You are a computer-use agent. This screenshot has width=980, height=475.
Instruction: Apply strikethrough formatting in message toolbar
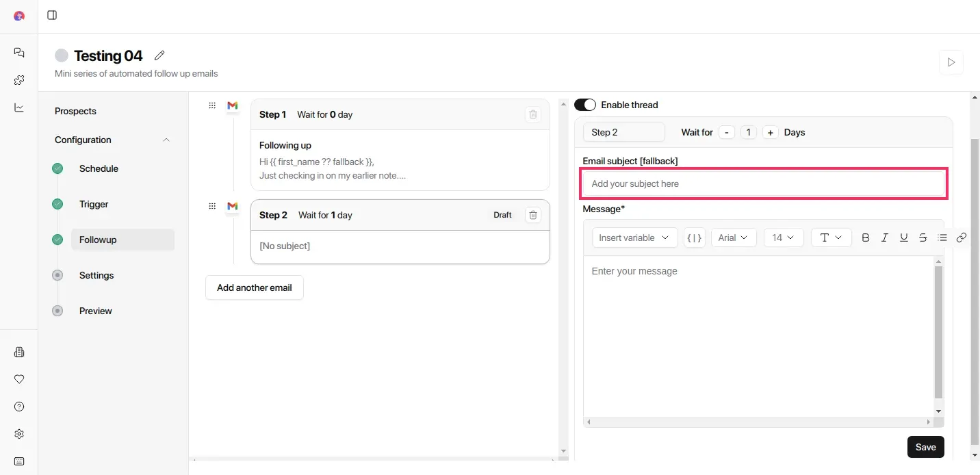[x=923, y=237]
